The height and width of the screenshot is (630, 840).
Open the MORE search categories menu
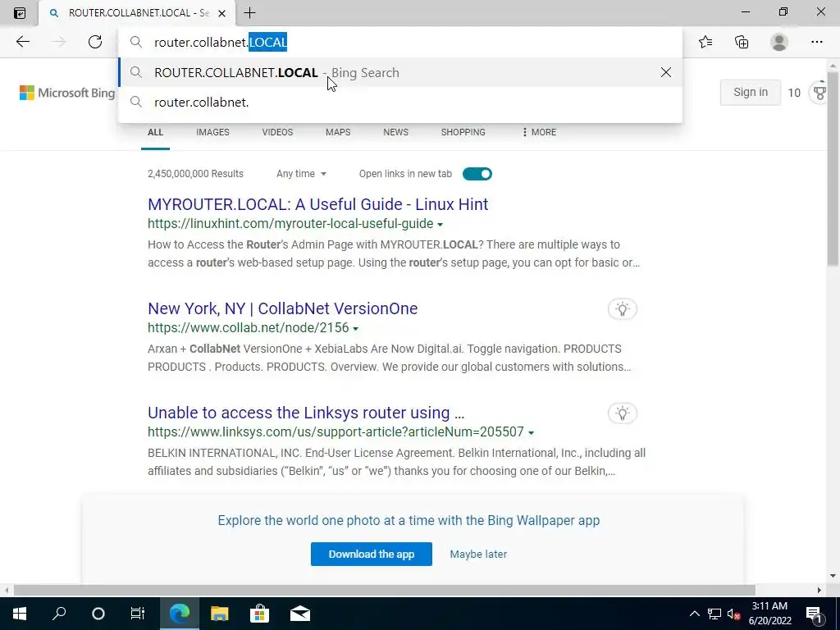539,132
